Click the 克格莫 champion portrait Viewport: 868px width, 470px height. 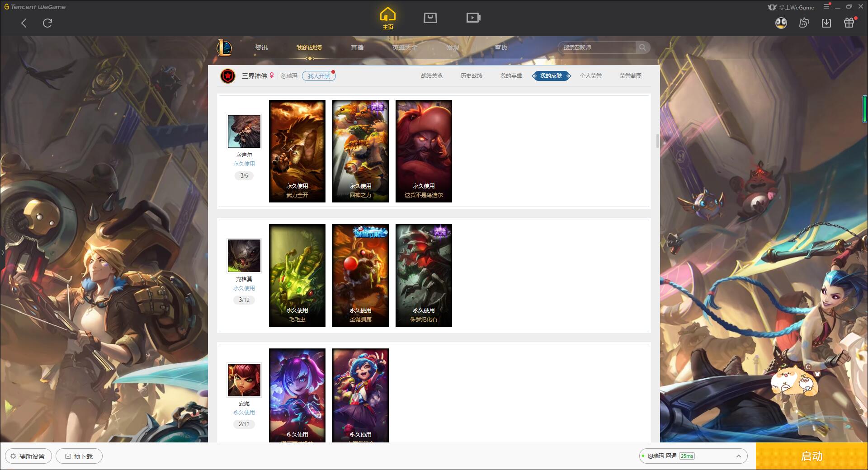coord(244,256)
